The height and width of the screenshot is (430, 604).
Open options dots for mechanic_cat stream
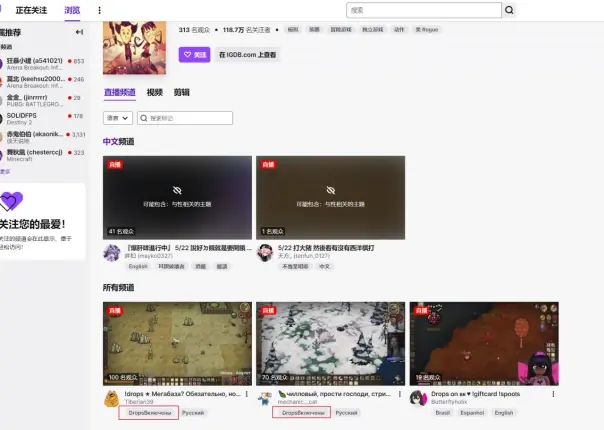pos(400,394)
